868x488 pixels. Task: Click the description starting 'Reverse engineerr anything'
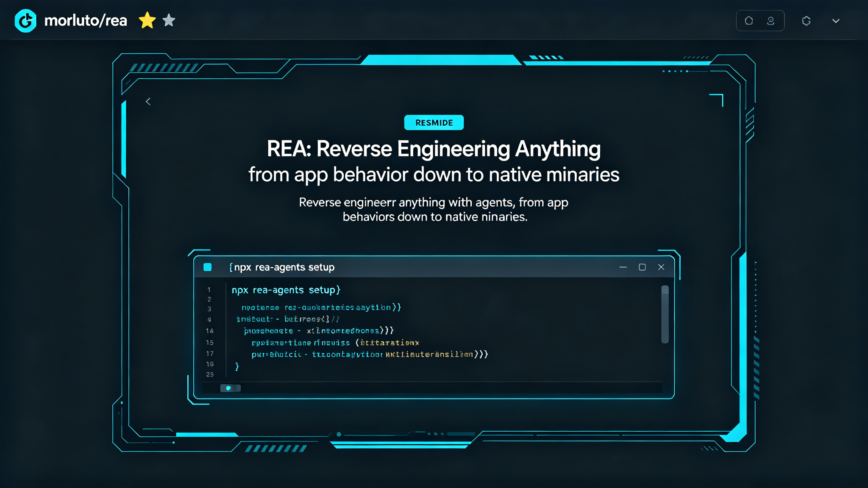tap(434, 209)
